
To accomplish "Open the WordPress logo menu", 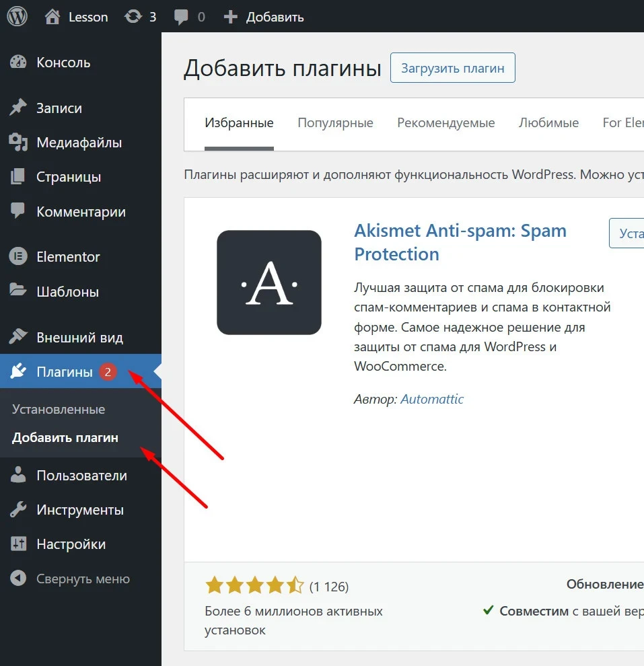I will [x=17, y=17].
